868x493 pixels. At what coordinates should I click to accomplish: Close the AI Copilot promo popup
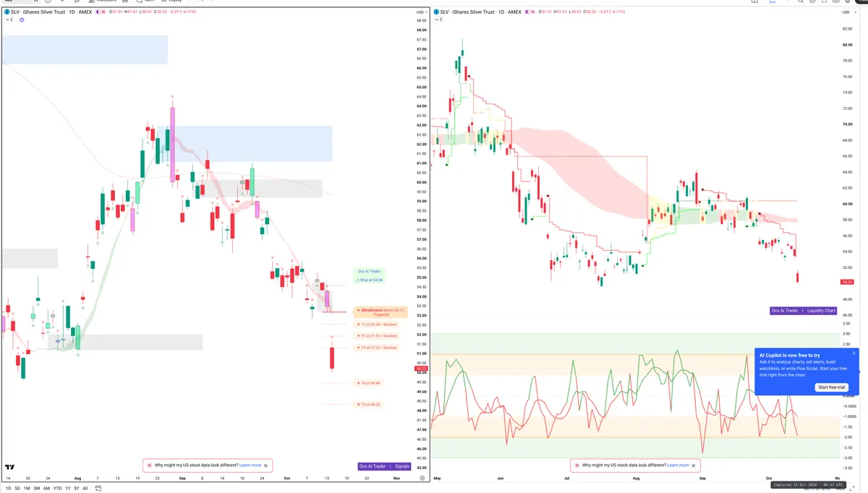(x=854, y=353)
